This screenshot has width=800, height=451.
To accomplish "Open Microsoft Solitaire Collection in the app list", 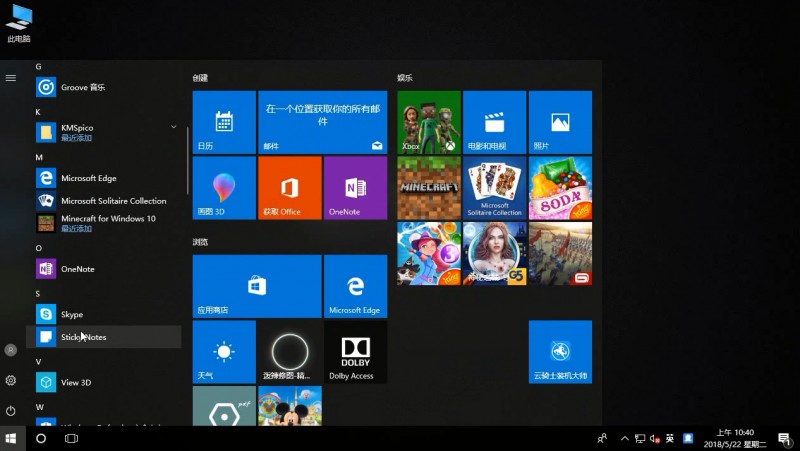I will (x=104, y=201).
